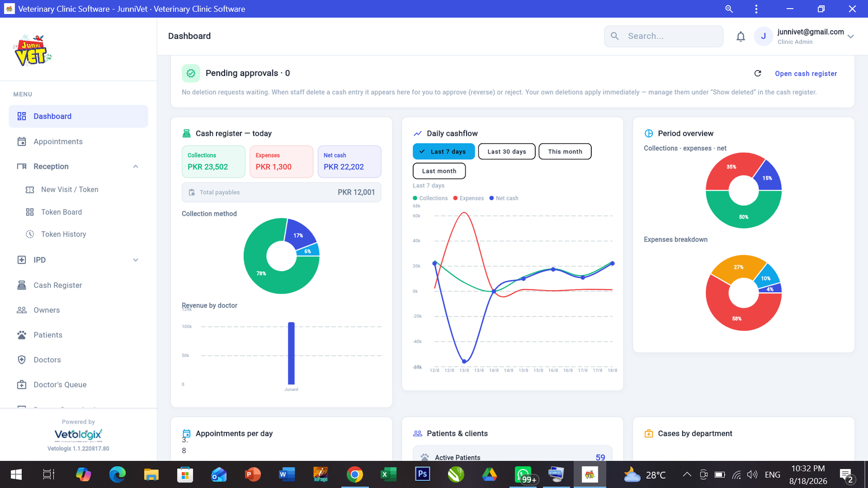Open the title bar three-dot menu
The image size is (868, 488).
[756, 9]
